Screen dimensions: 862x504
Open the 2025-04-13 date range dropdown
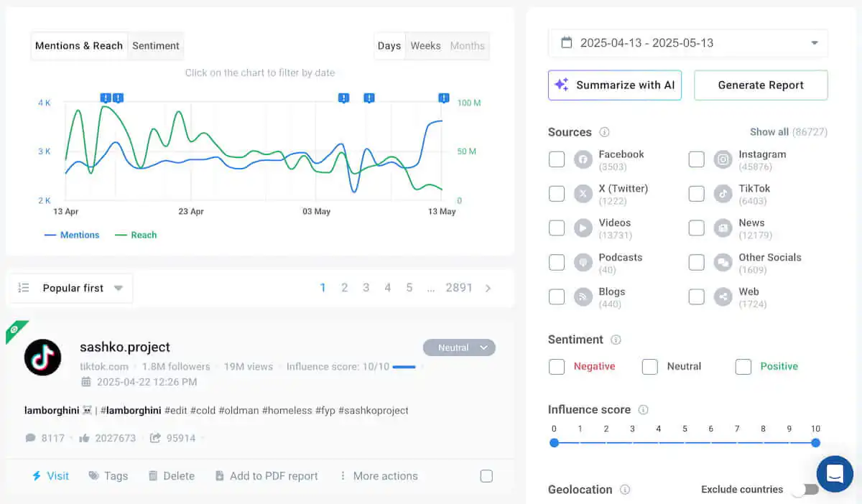coord(816,42)
